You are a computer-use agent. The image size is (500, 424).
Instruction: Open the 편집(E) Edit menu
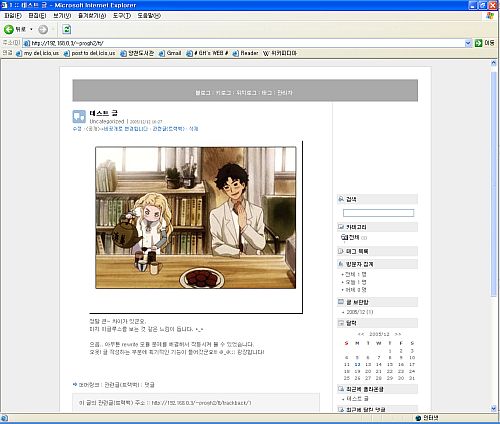(x=37, y=16)
